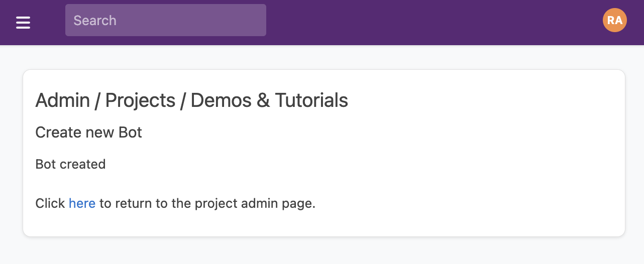Screen dimensions: 644x264
Task: Click the word "Bot" in the subheading
Action: [x=130, y=133]
